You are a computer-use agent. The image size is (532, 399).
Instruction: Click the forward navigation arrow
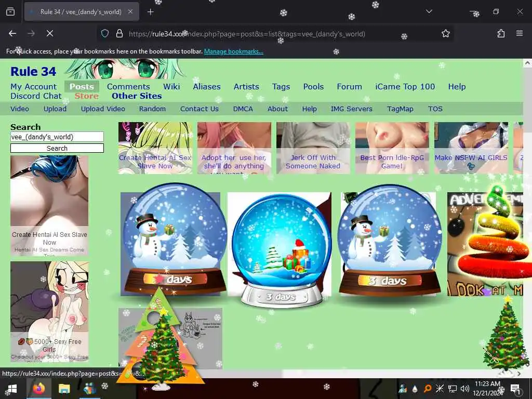(x=31, y=33)
